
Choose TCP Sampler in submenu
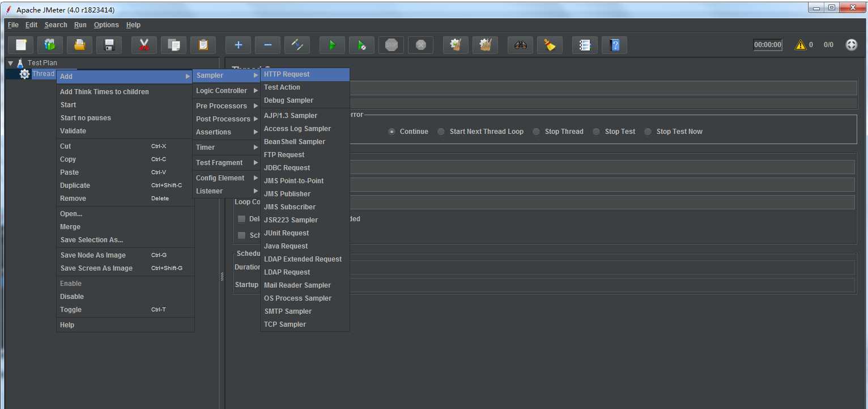tap(305, 324)
